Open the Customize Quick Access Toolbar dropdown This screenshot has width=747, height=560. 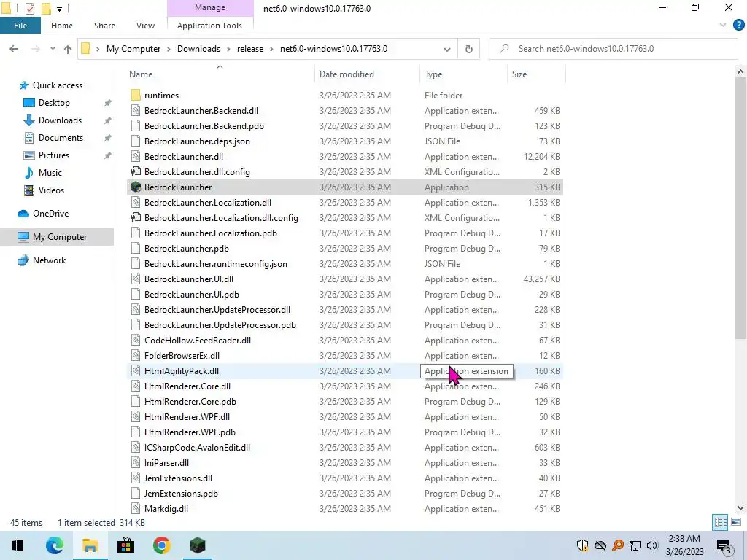(59, 9)
